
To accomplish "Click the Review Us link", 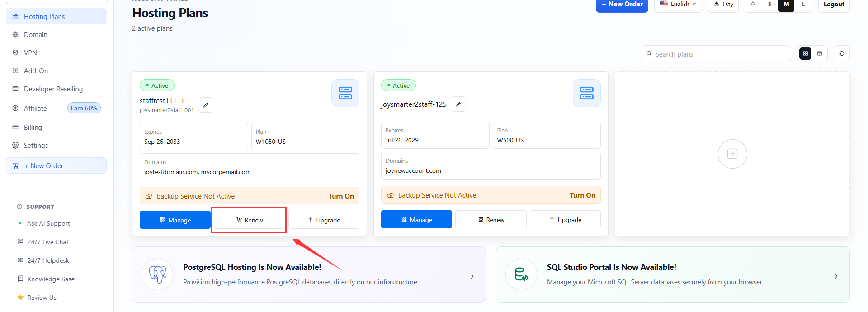I will (x=42, y=298).
